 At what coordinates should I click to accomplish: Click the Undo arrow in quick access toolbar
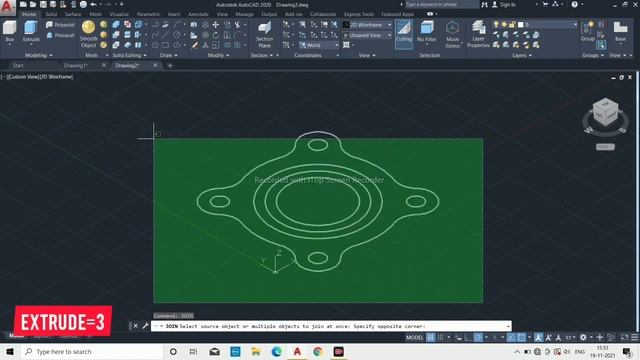(x=93, y=4)
